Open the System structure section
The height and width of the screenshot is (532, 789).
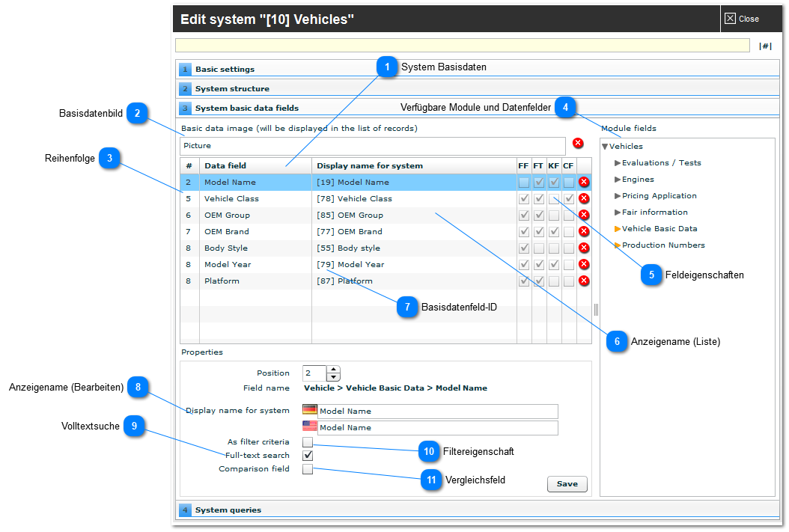pos(478,88)
